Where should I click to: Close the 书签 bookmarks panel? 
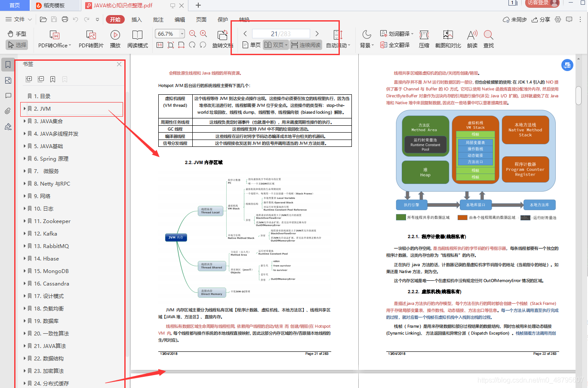119,64
